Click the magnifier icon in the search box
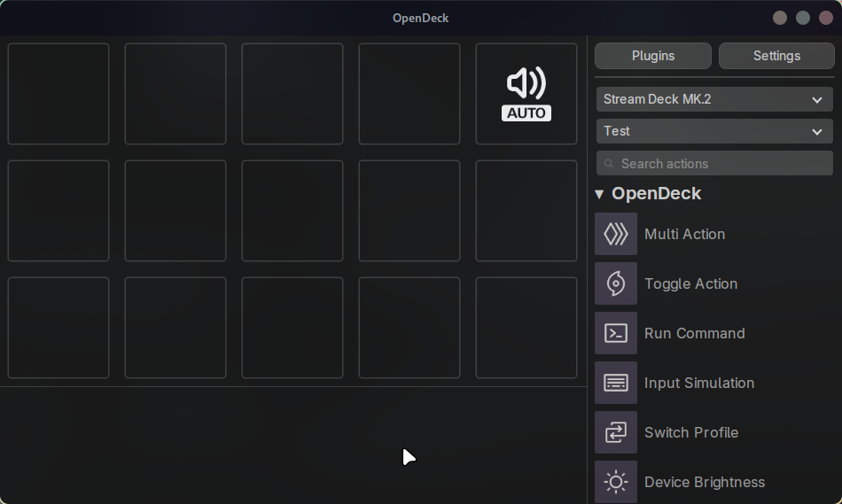842x504 pixels. coord(608,164)
